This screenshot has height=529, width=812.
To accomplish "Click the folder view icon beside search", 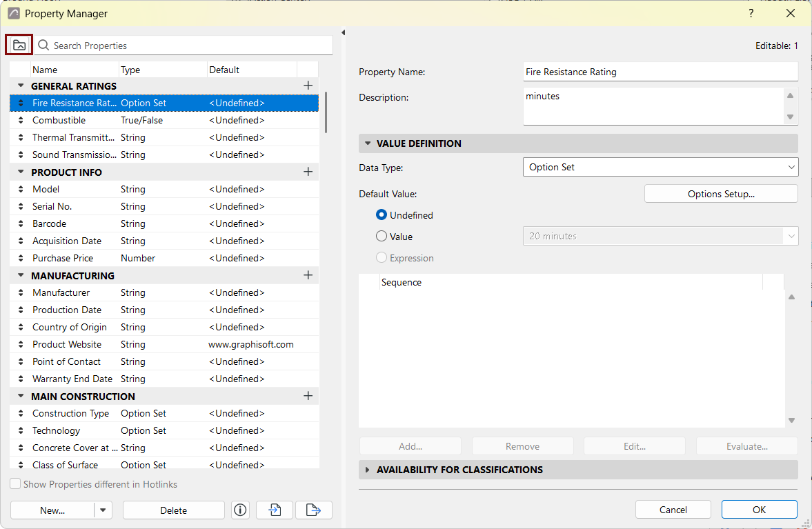I will [19, 45].
